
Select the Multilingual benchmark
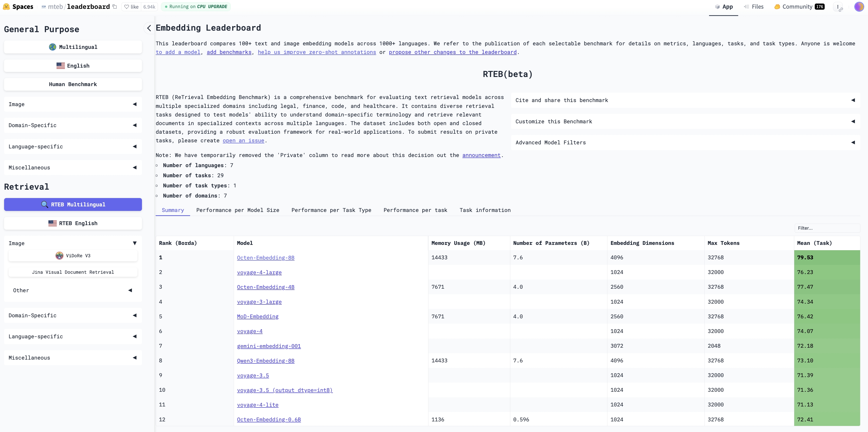(73, 47)
